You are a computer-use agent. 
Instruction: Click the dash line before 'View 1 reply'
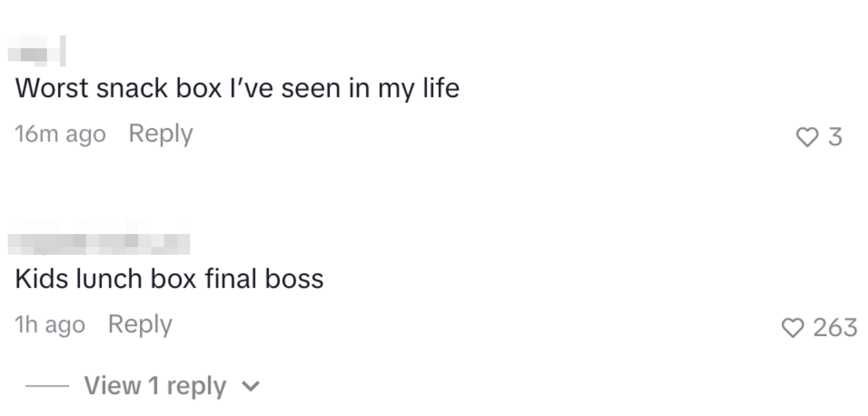pos(47,386)
